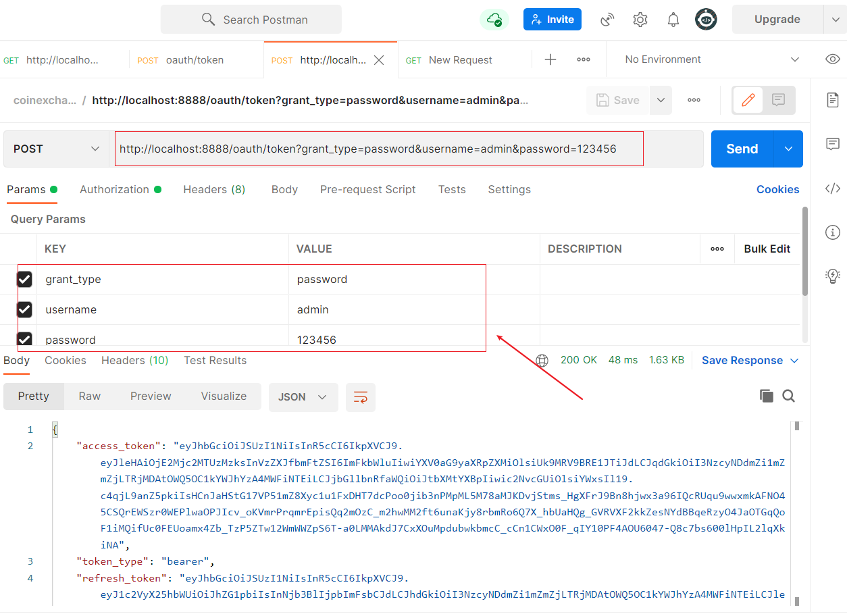
Task: Click the sync status cloud icon
Action: (x=494, y=20)
